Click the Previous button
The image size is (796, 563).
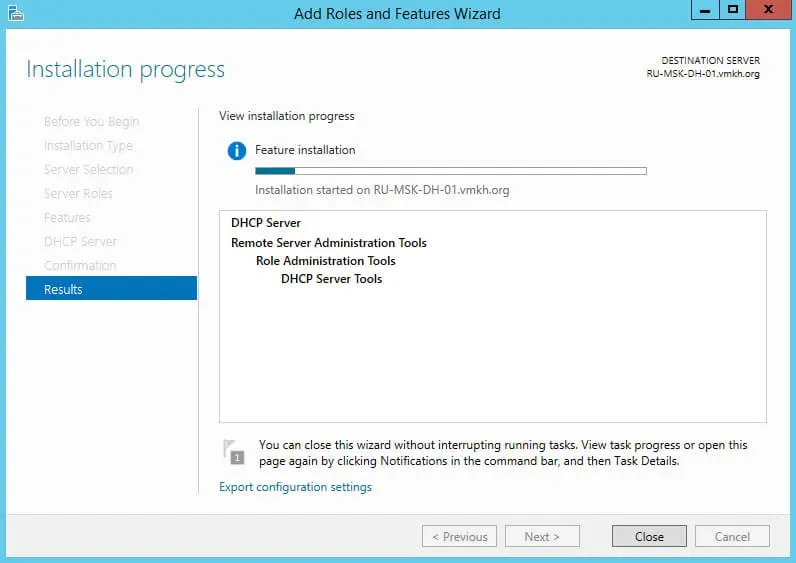click(x=459, y=536)
